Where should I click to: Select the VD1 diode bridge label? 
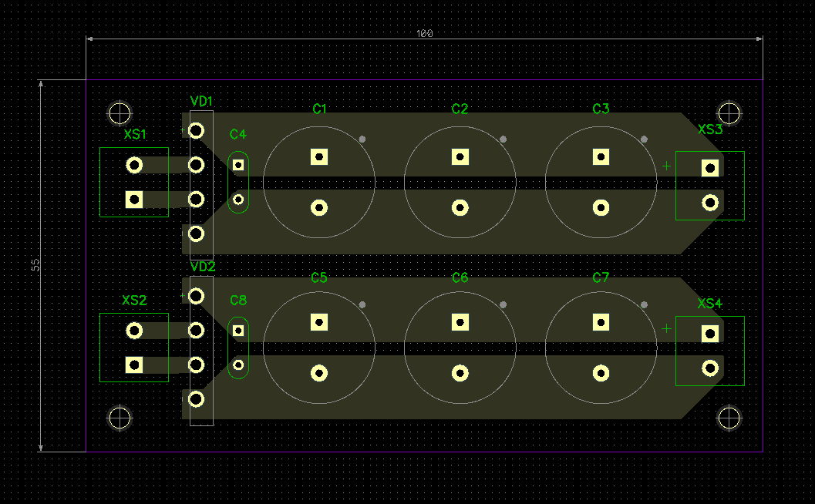[x=202, y=102]
